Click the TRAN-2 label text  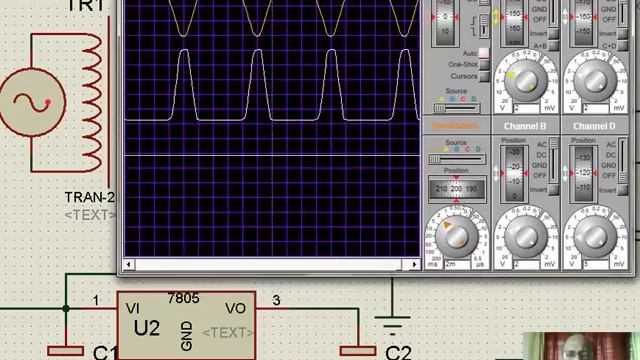[90, 198]
